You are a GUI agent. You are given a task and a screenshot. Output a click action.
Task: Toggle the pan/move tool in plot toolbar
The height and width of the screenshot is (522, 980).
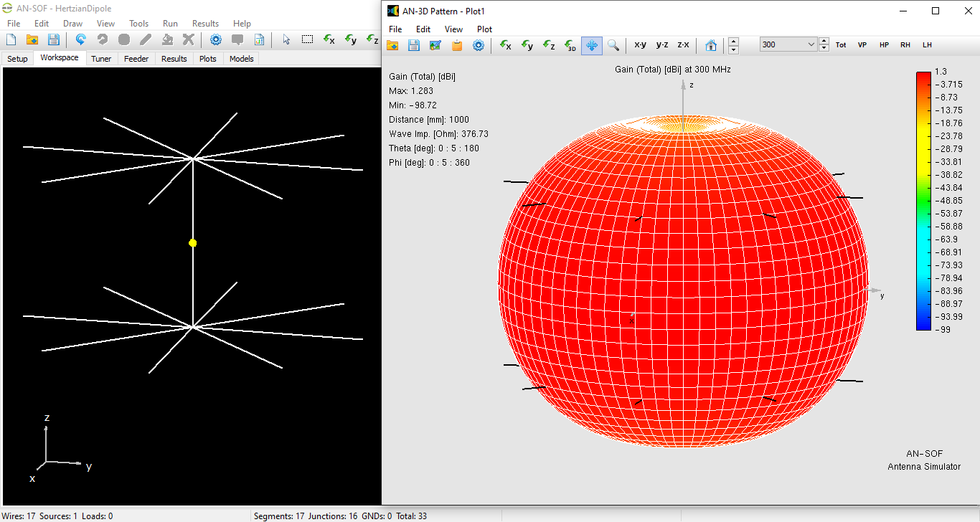tap(592, 45)
